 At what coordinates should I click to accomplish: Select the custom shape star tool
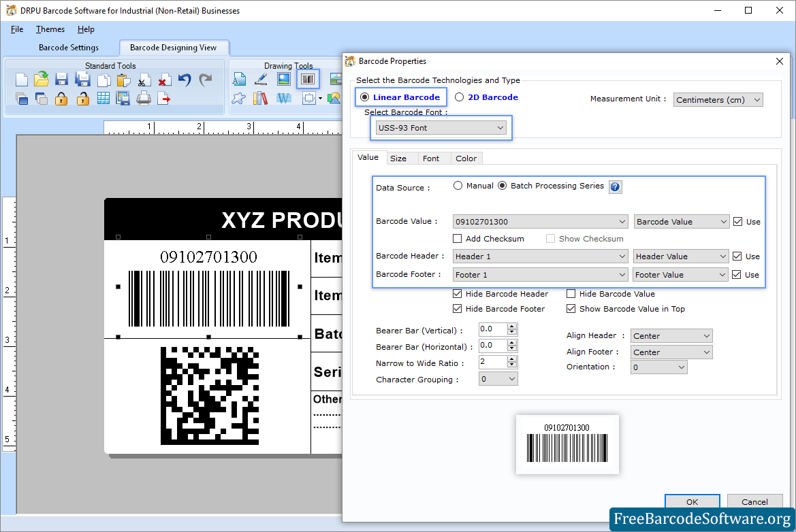click(x=238, y=99)
